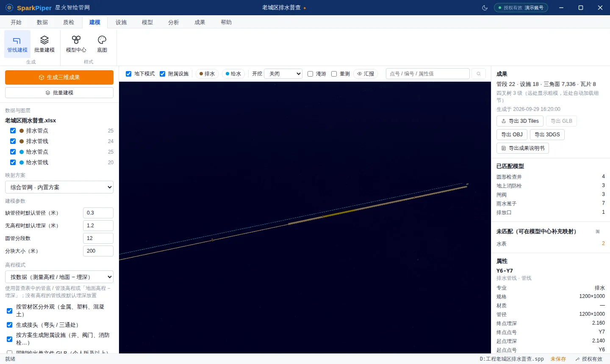Click the blue 给水管点 layer color dot
This screenshot has height=364, width=610.
[x=22, y=152]
